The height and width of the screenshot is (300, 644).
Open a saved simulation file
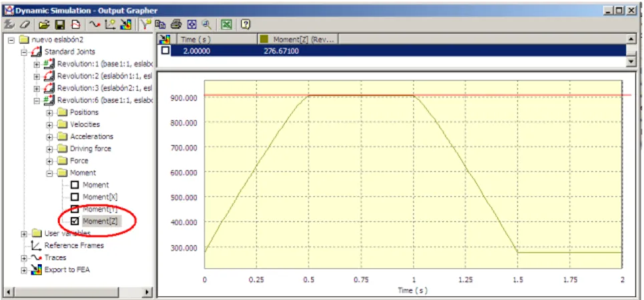click(x=43, y=25)
